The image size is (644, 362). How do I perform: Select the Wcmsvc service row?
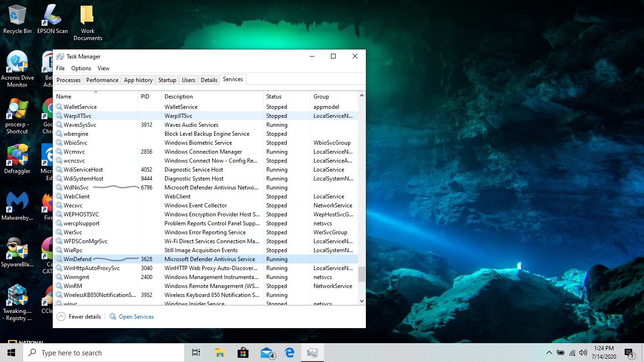point(206,152)
